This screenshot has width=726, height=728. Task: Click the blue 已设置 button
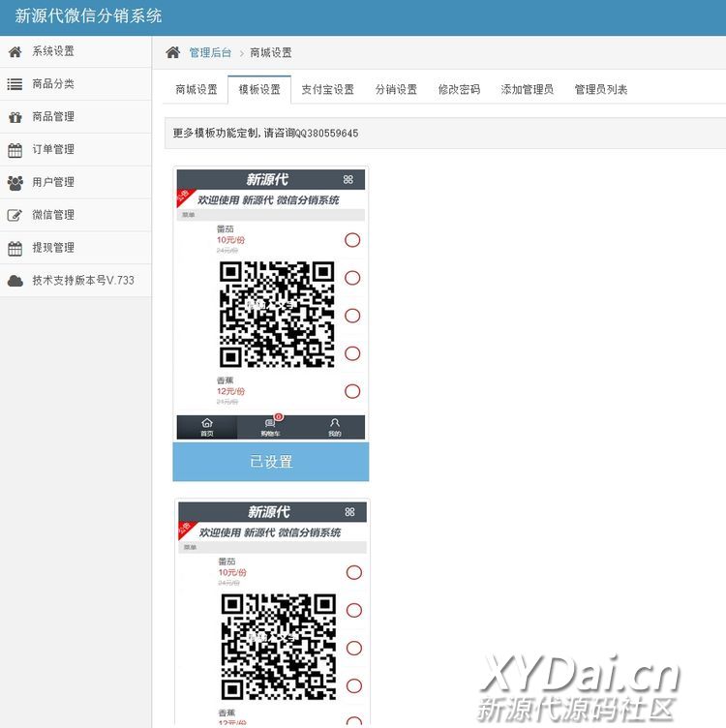coord(271,462)
